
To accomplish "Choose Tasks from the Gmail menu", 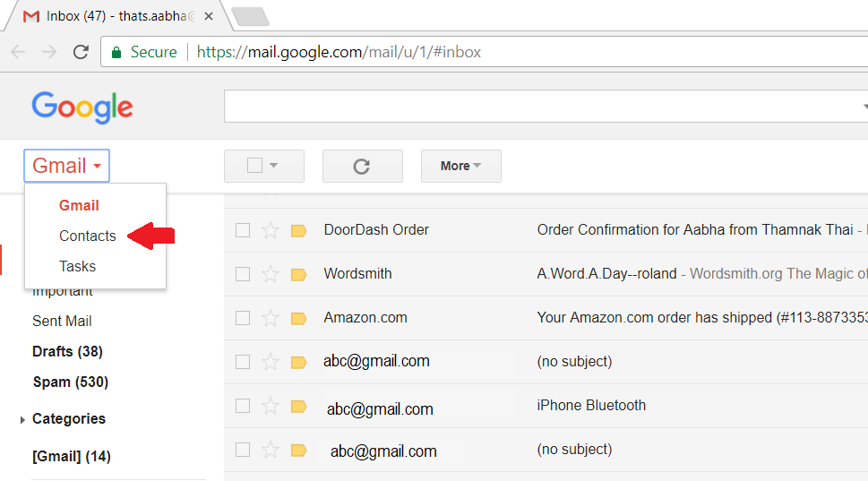I will coord(78,266).
